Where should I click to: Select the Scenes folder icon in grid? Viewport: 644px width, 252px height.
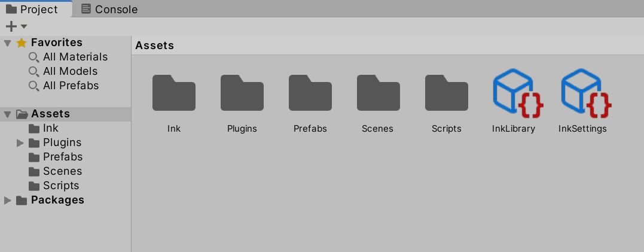pyautogui.click(x=379, y=93)
